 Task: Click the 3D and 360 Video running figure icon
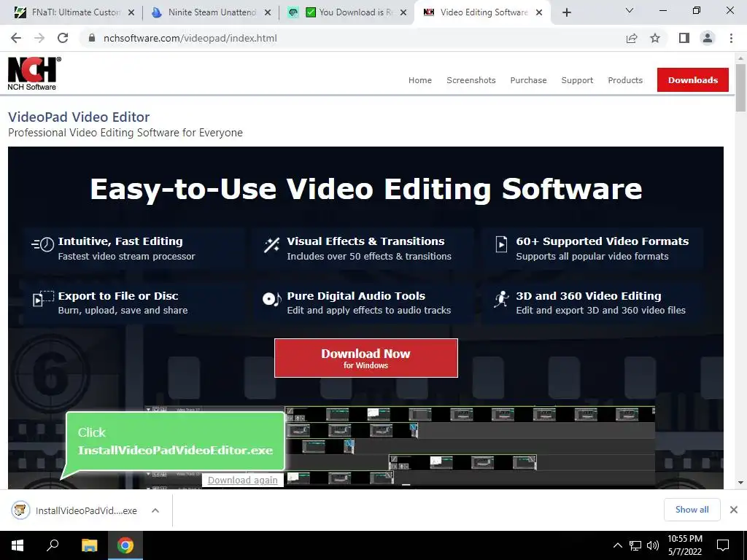click(x=500, y=299)
